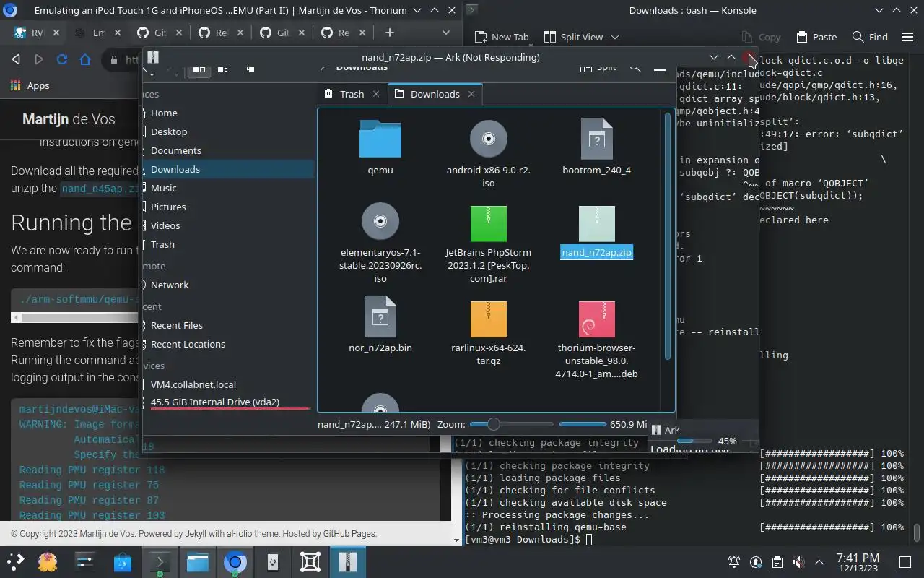This screenshot has height=578, width=924.
Task: Open clipboard manager in system tray
Action: click(777, 562)
